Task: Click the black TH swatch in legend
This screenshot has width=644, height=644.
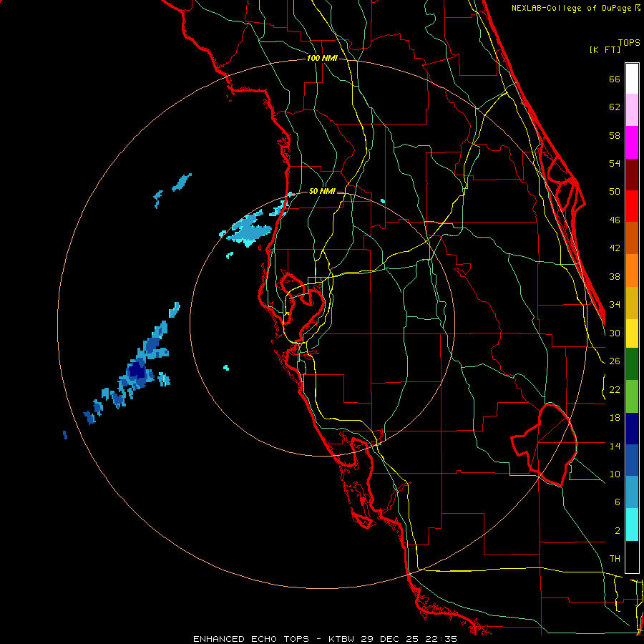Action: pyautogui.click(x=632, y=557)
